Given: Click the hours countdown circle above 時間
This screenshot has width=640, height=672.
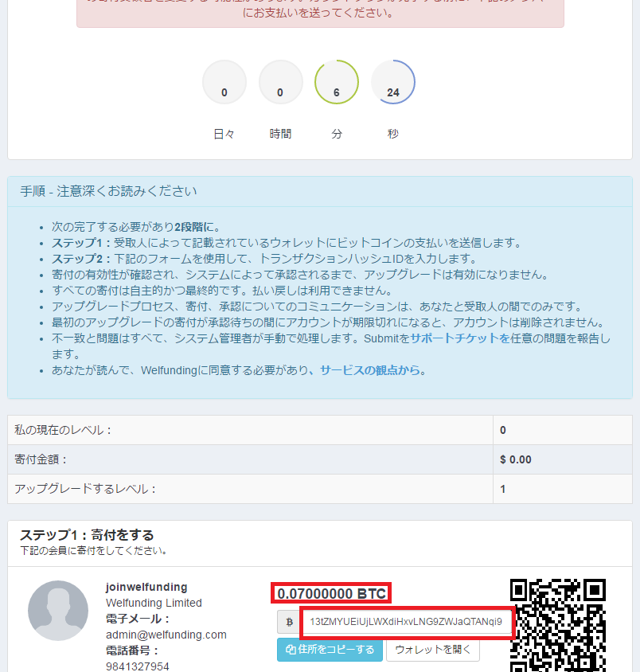Looking at the screenshot, I should [280, 82].
